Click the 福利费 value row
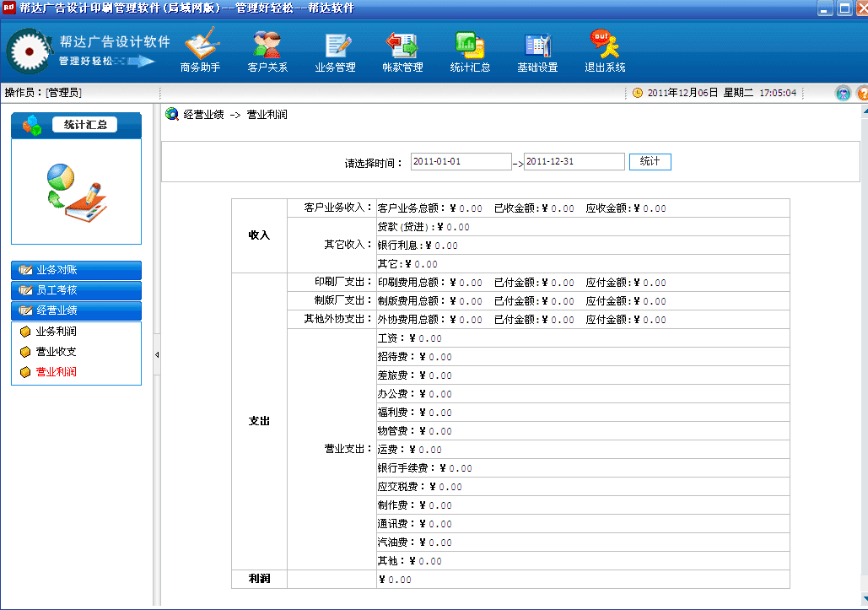The width and height of the screenshot is (868, 610). [583, 413]
